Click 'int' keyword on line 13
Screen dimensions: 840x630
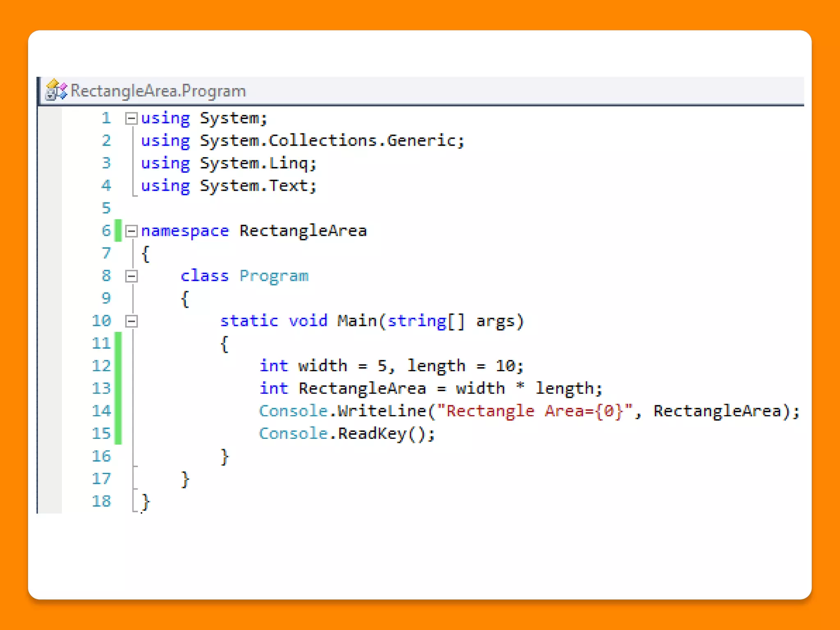coord(274,388)
